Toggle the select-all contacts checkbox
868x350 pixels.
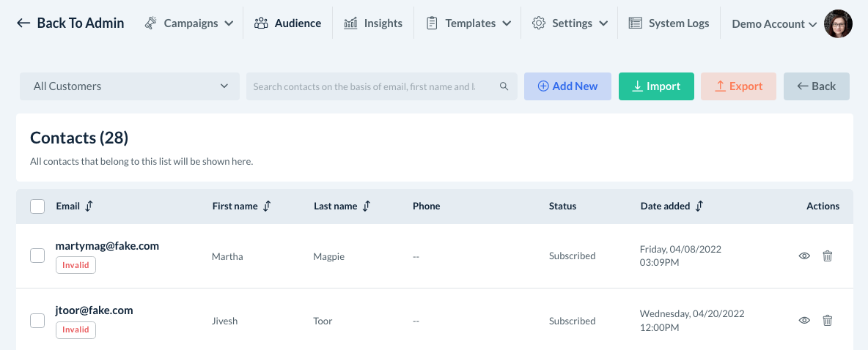(37, 206)
